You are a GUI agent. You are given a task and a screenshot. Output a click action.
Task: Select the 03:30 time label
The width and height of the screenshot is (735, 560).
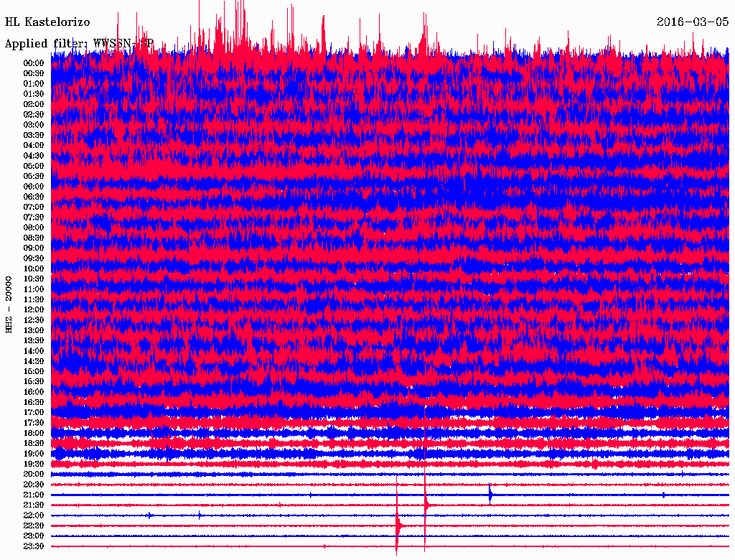pyautogui.click(x=34, y=135)
